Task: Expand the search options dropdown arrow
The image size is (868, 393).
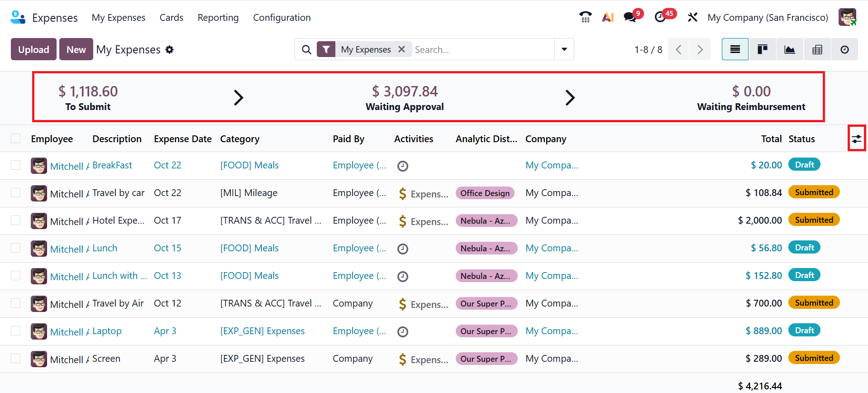Action: click(x=564, y=49)
